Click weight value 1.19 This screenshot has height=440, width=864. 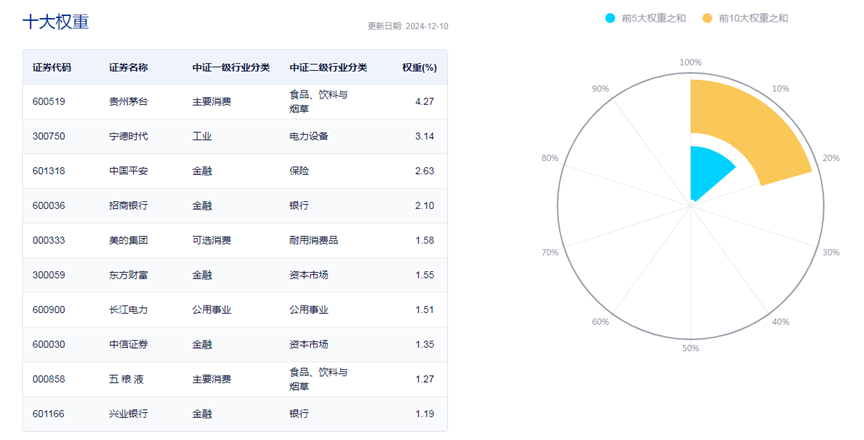tap(424, 414)
